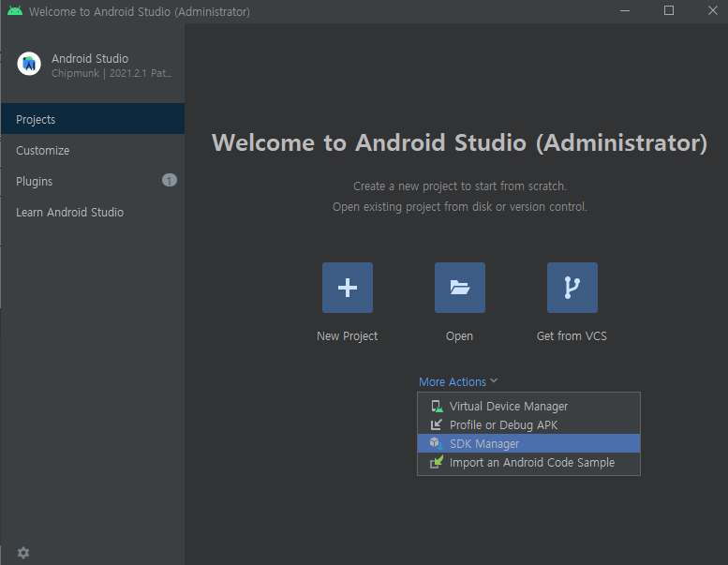
Task: Go to Learn Android Studio
Action: coord(93,212)
